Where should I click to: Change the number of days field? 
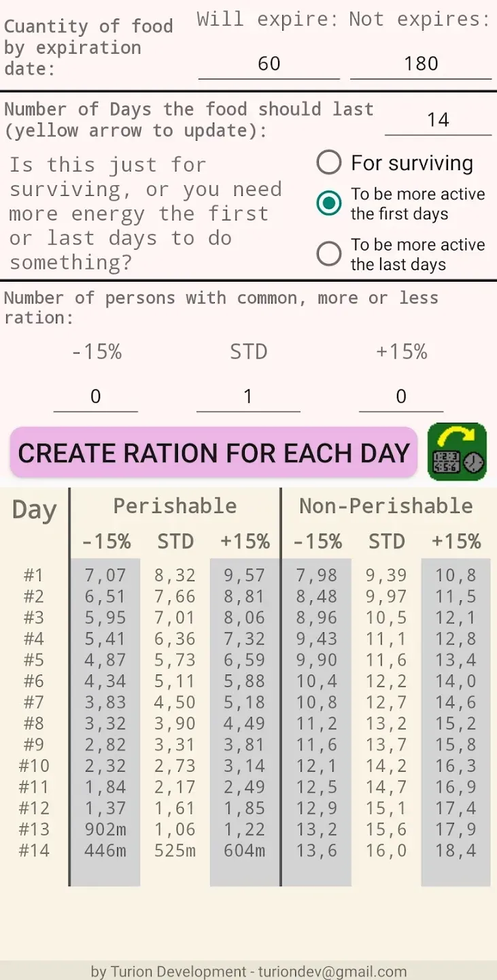pyautogui.click(x=438, y=120)
